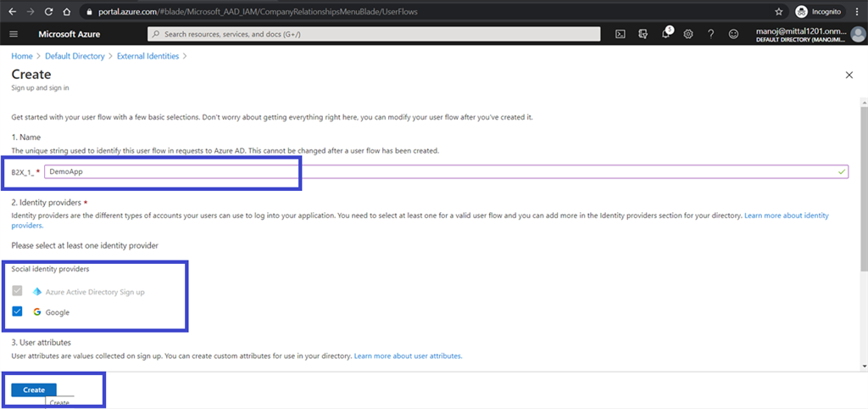Click the Azure Active Directory pyramid icon
This screenshot has height=409, width=868.
click(37, 292)
